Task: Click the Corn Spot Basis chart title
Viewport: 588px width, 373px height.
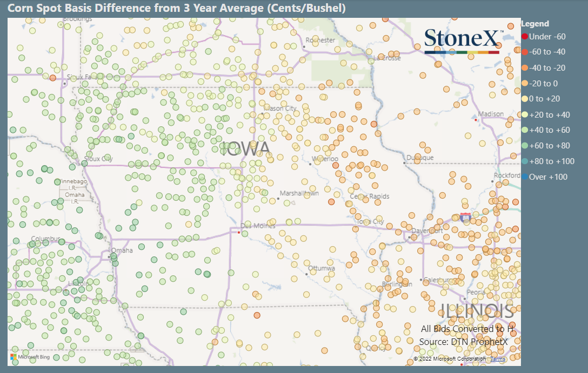Action: (x=177, y=8)
